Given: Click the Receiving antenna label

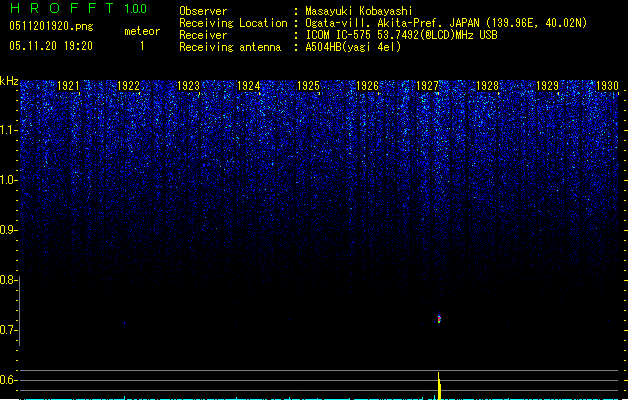Looking at the screenshot, I should click(230, 47).
